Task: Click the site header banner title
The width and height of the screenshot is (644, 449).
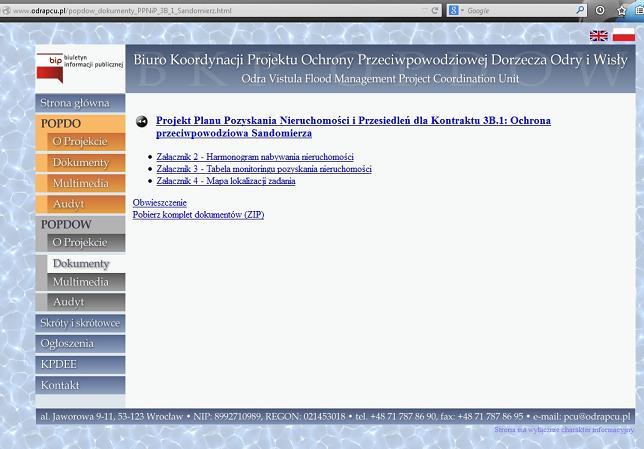Action: point(380,60)
